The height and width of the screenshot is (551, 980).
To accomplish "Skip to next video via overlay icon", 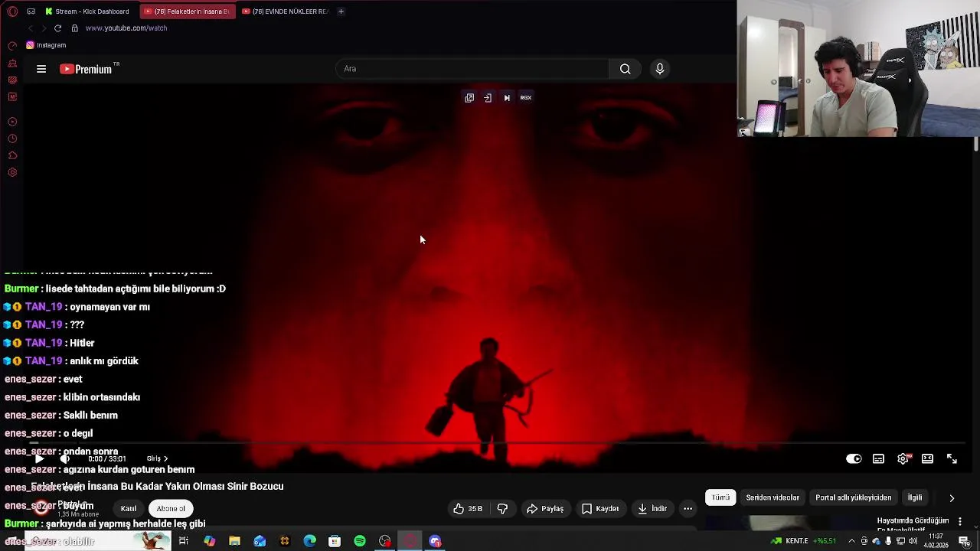I will (x=507, y=98).
